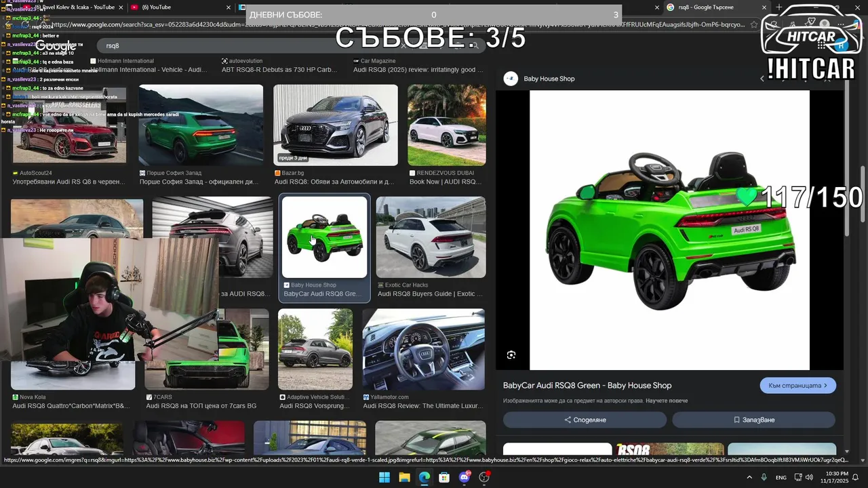The width and height of the screenshot is (868, 488).
Task: Open the grey Audi RSQ8 Bazar.bg thumbnail
Action: point(336,125)
